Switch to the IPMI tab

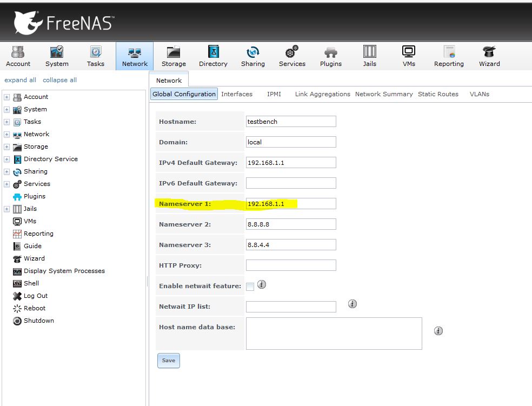pos(274,94)
